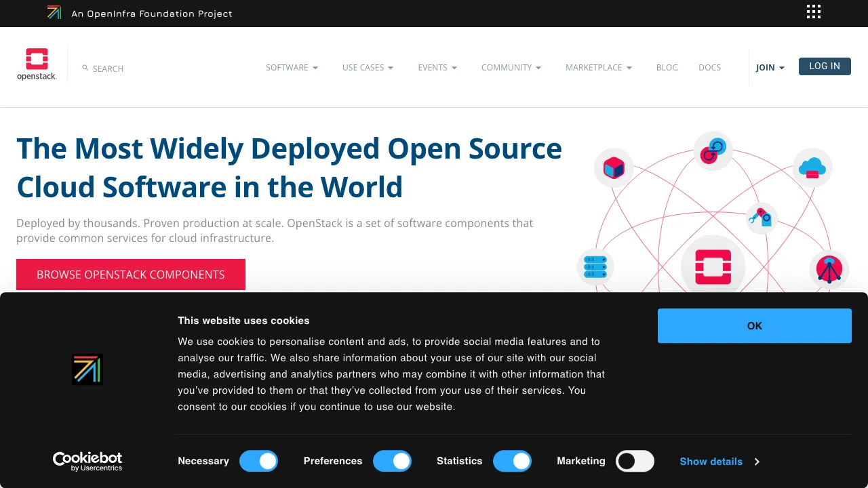Viewport: 868px width, 488px height.
Task: Disable the Statistics cookie toggle
Action: (x=512, y=461)
